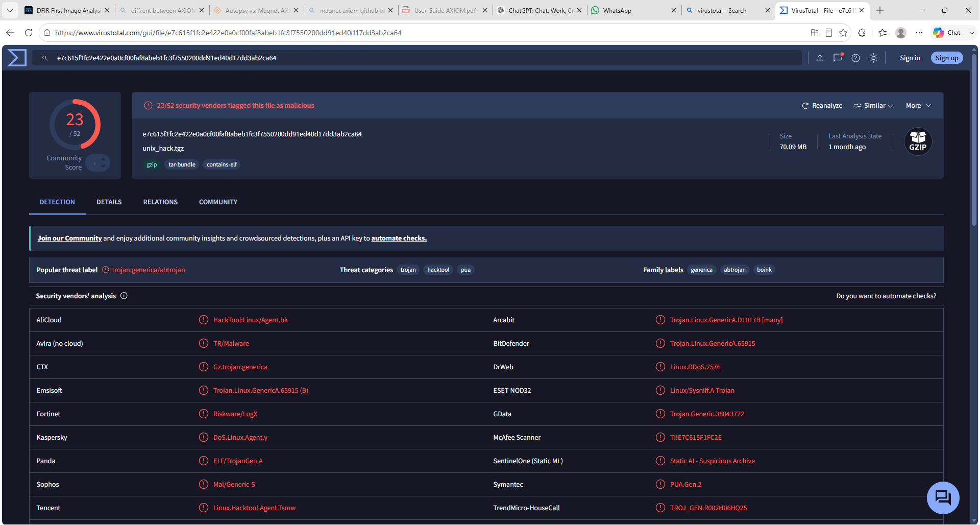Click the PUA.Gen.2 detection text
The height and width of the screenshot is (525, 980).
pos(685,484)
